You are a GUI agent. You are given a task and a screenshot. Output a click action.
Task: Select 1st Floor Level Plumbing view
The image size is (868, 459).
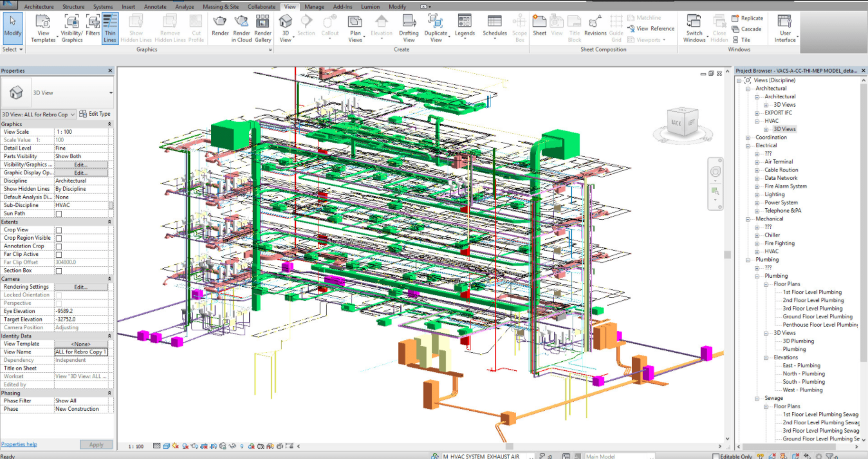tap(813, 292)
